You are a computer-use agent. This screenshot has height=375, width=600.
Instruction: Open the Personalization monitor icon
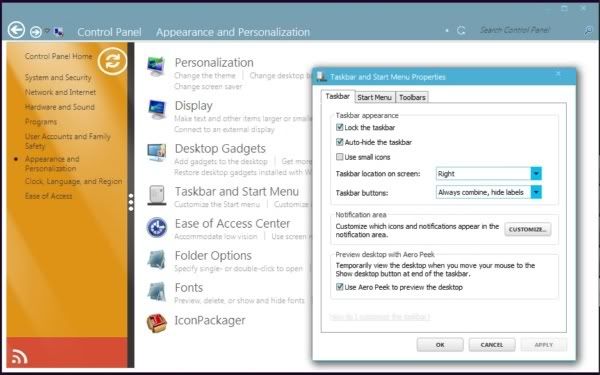157,67
